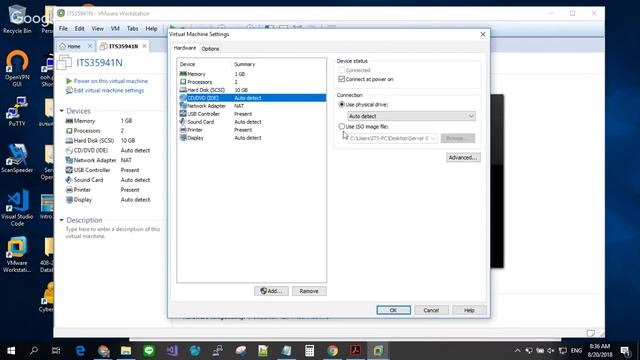Switch to Hardware tab in settings dialog
Screen dimensions: 640x360
(x=185, y=48)
